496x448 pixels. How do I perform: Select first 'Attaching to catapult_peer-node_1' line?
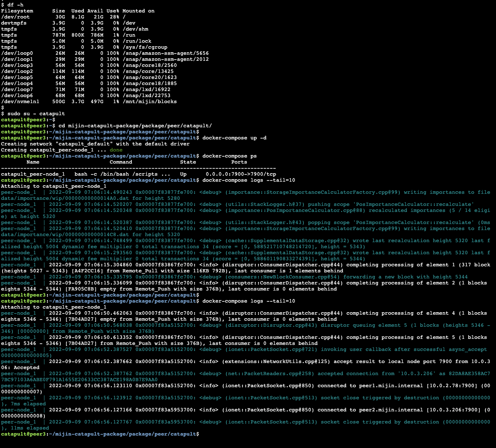54,186
